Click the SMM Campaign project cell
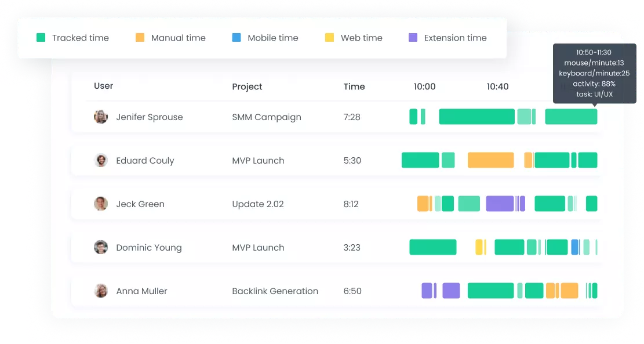The width and height of the screenshot is (644, 344). tap(267, 117)
